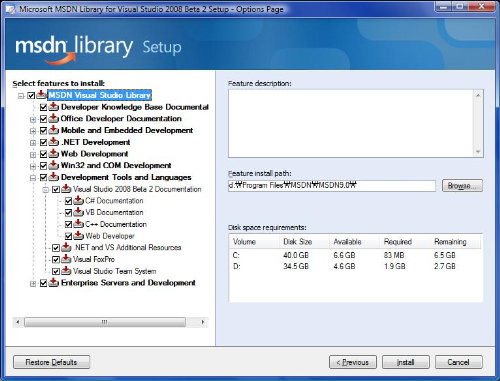The height and width of the screenshot is (381, 500).
Task: Click the description box scroll-up arrow
Action: click(x=478, y=96)
